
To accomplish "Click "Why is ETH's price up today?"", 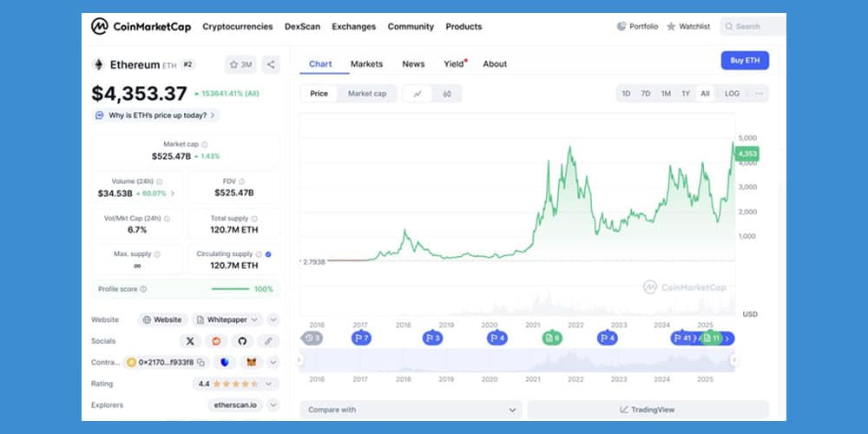I will point(156,115).
